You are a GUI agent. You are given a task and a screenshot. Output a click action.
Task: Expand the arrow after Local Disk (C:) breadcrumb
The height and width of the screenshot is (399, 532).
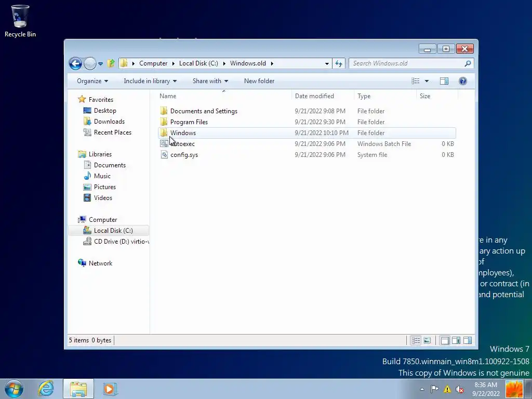[224, 63]
